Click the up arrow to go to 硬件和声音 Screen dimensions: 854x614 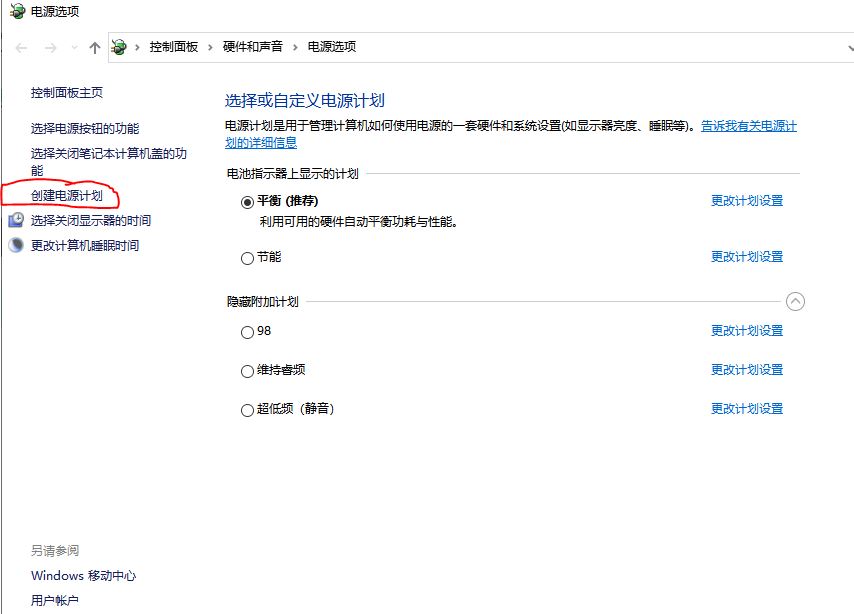pyautogui.click(x=93, y=46)
